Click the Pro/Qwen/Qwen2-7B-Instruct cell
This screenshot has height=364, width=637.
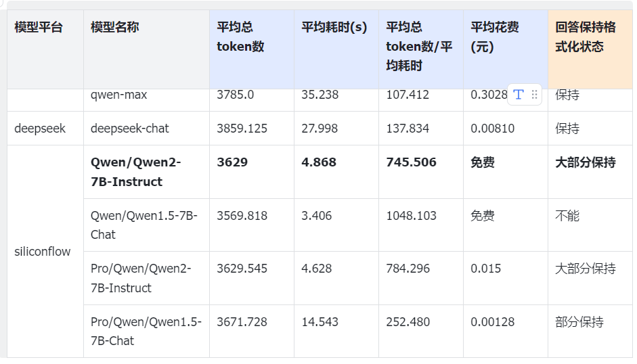pos(141,278)
